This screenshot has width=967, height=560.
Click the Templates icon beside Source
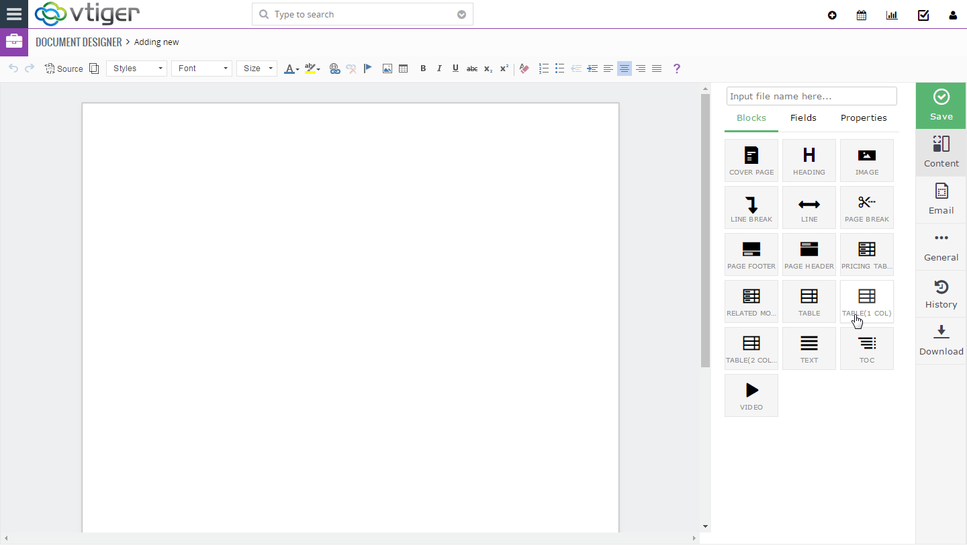point(94,68)
